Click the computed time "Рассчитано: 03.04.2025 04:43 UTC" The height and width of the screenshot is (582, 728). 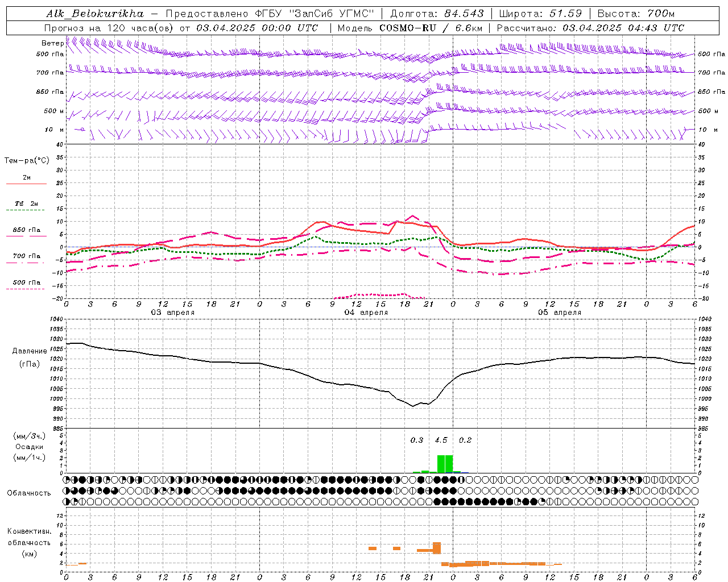click(590, 28)
